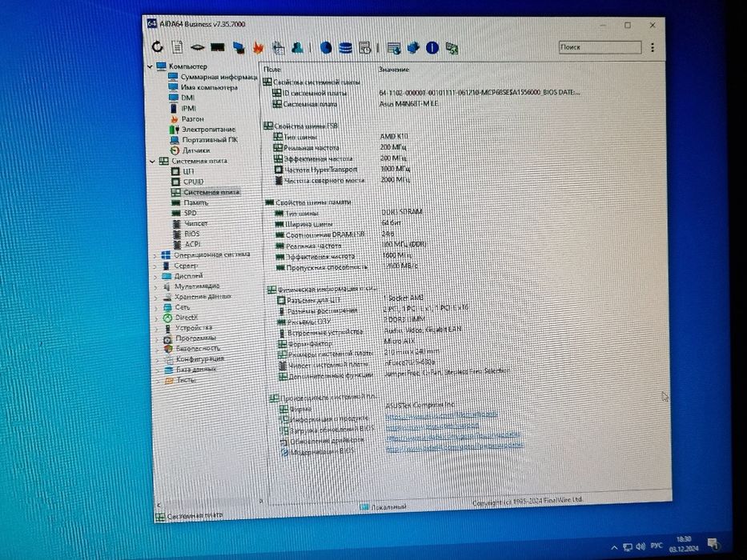Open the Разгон tree item
The width and height of the screenshot is (747, 560).
click(x=192, y=118)
